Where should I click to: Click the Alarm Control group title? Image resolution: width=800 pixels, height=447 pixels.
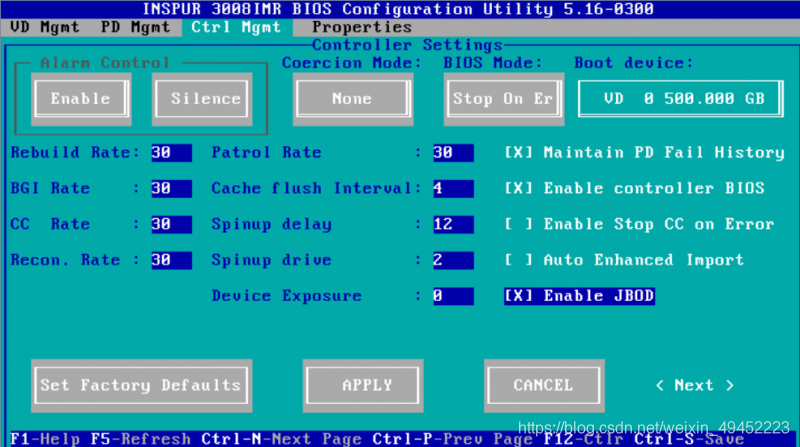pos(105,63)
